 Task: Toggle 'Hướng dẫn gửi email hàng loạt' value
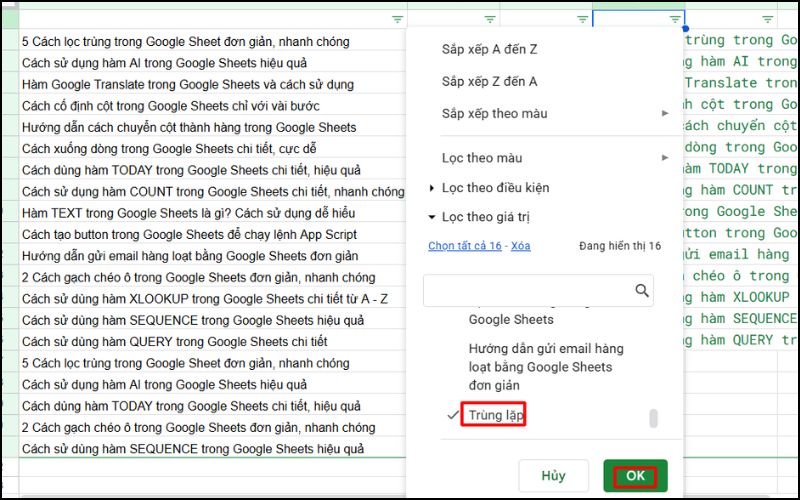545,366
